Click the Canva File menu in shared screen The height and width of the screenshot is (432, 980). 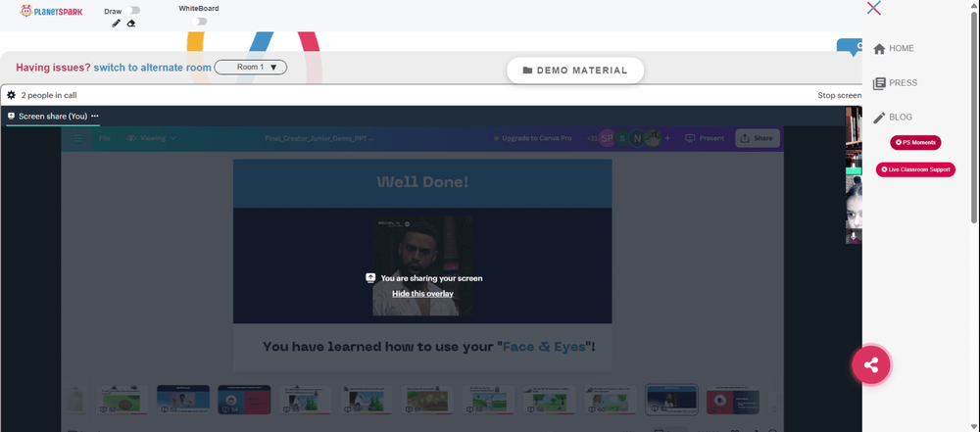105,138
